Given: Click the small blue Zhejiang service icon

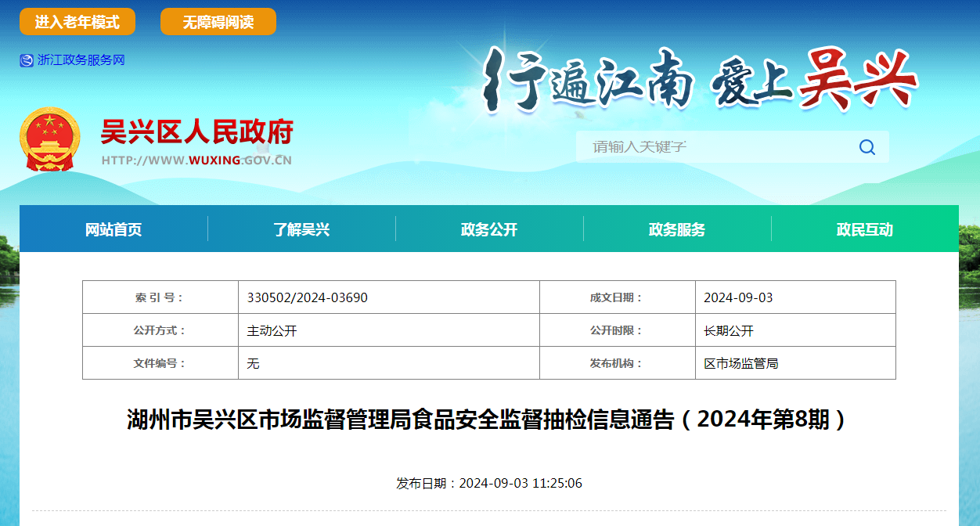Looking at the screenshot, I should (x=27, y=60).
